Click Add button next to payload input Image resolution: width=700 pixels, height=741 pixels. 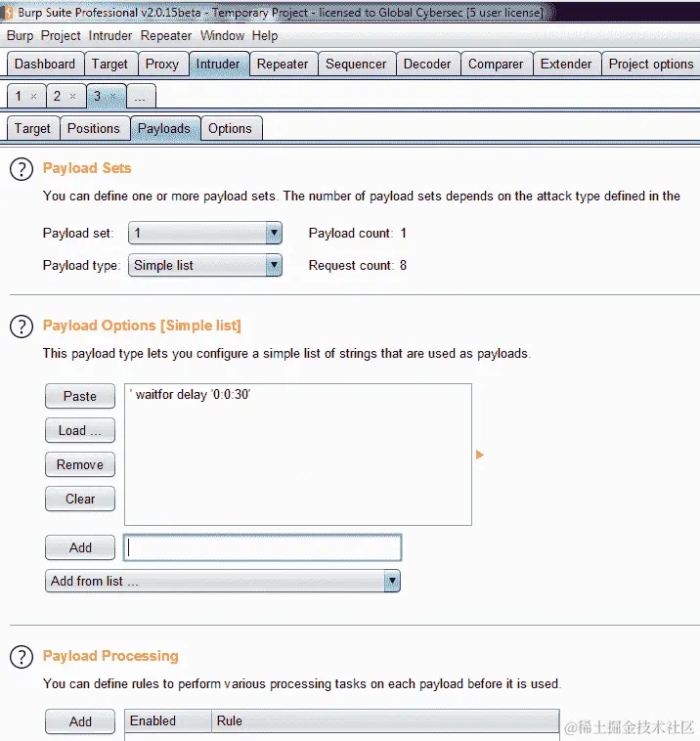pos(80,547)
